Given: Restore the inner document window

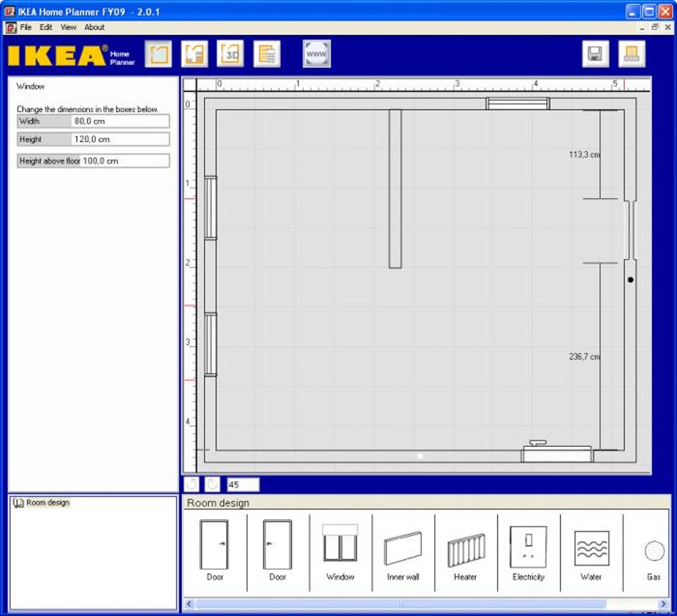Looking at the screenshot, I should tap(655, 27).
